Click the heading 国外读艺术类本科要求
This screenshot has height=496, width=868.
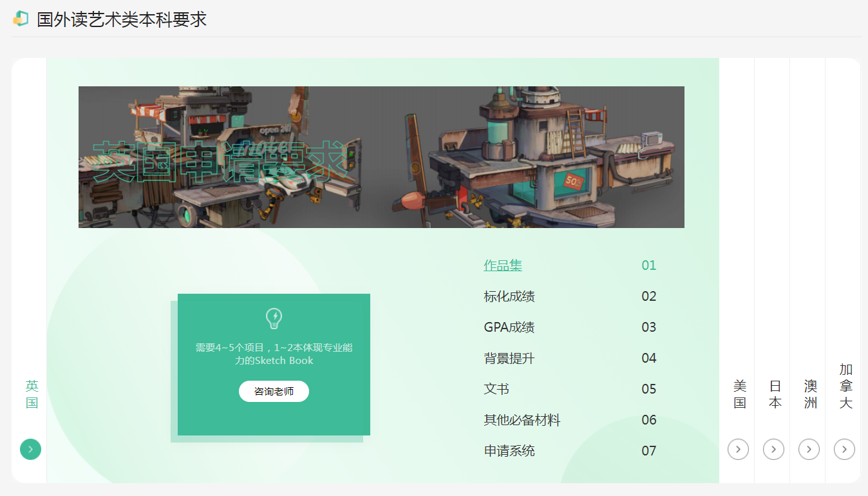122,19
